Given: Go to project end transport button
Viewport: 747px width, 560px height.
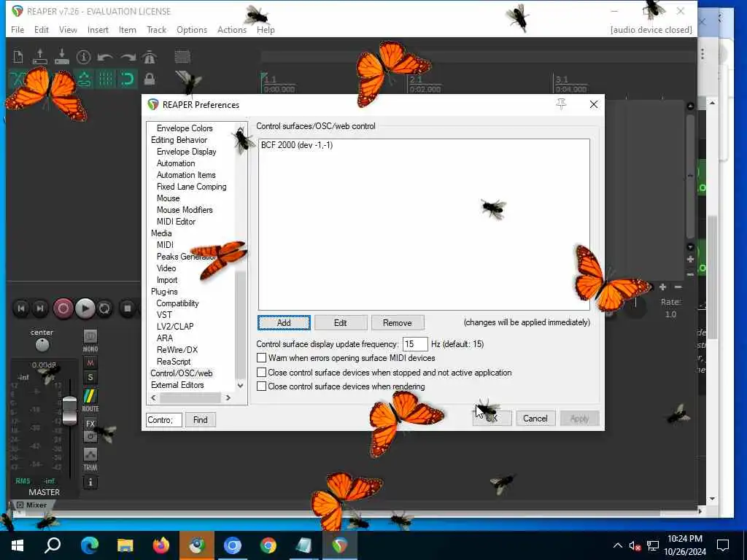Looking at the screenshot, I should click(x=40, y=308).
